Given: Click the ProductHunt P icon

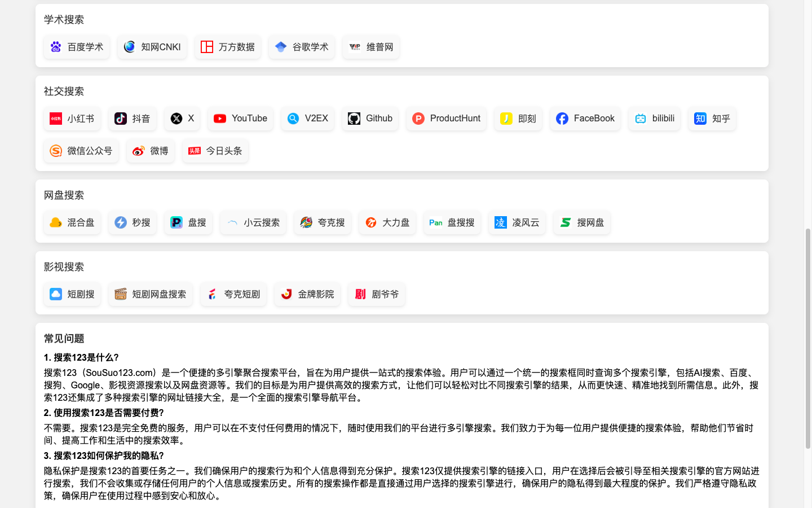Looking at the screenshot, I should pyautogui.click(x=418, y=119).
